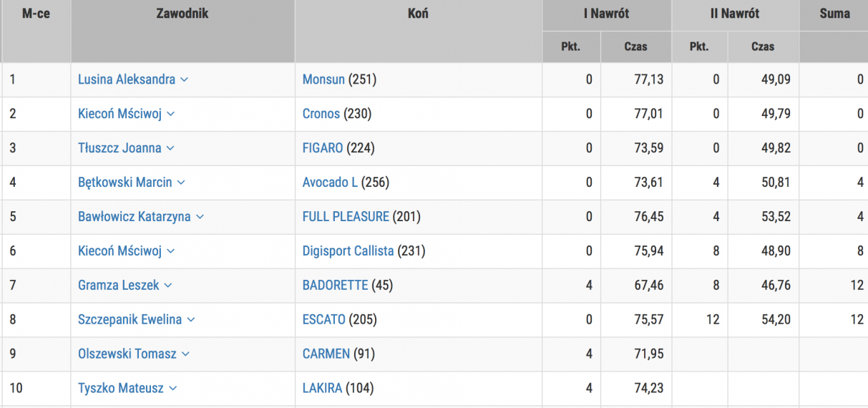
Task: Expand chevron after Szczepanik Ewelina
Action: (190, 320)
